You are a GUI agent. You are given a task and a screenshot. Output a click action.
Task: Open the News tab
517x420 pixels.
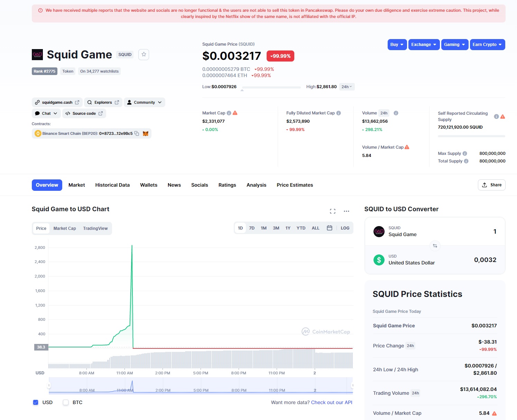coord(174,185)
